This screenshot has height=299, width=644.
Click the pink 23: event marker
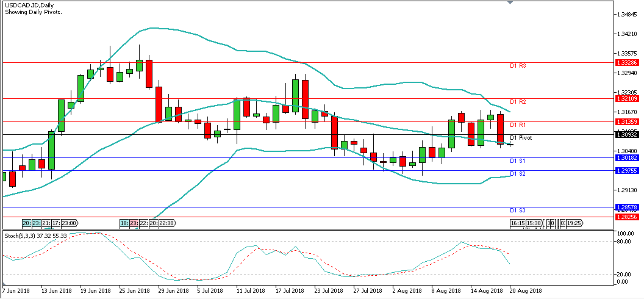pyautogui.click(x=134, y=223)
